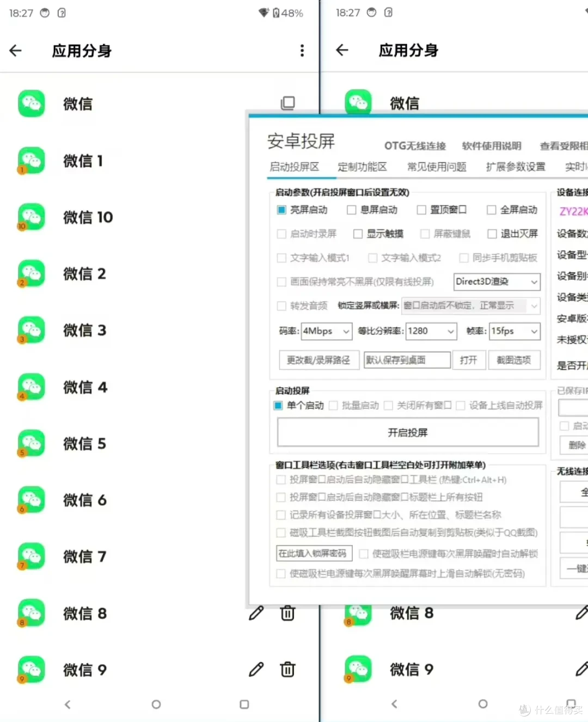Open 微信 3 clone icon
The height and width of the screenshot is (722, 588).
32,330
